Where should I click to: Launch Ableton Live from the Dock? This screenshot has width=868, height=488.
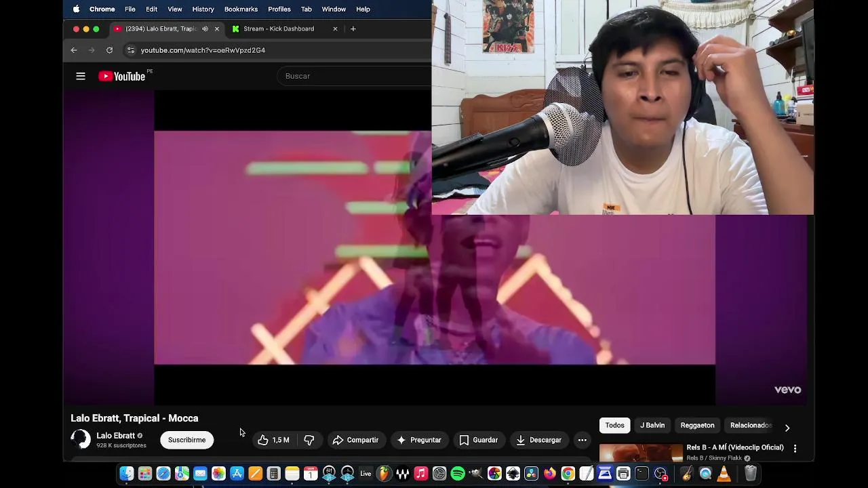[x=365, y=474]
